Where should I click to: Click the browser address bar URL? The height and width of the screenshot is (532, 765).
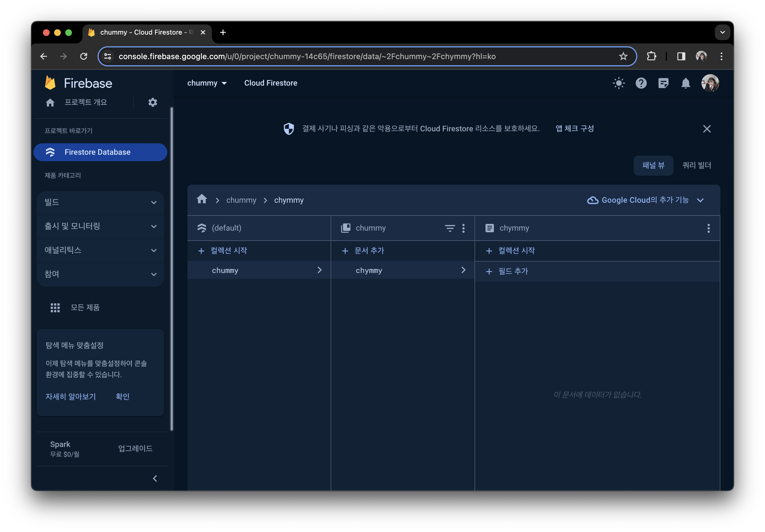[307, 56]
